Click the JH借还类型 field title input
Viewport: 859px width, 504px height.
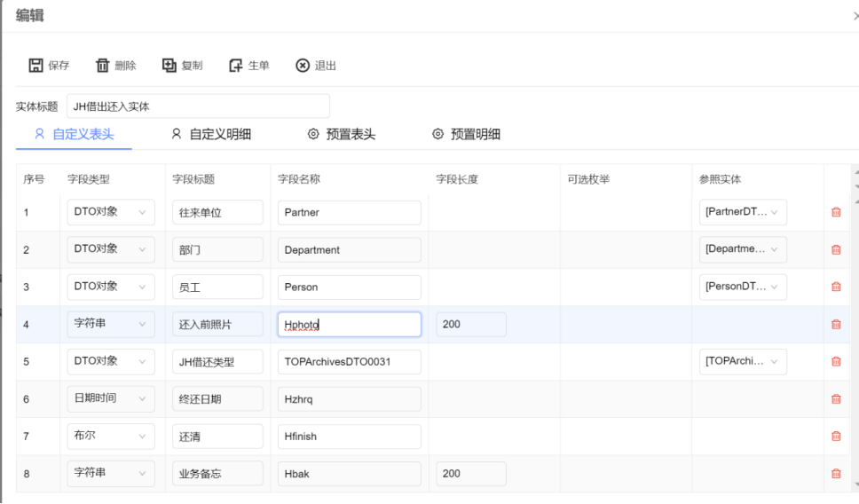click(217, 361)
